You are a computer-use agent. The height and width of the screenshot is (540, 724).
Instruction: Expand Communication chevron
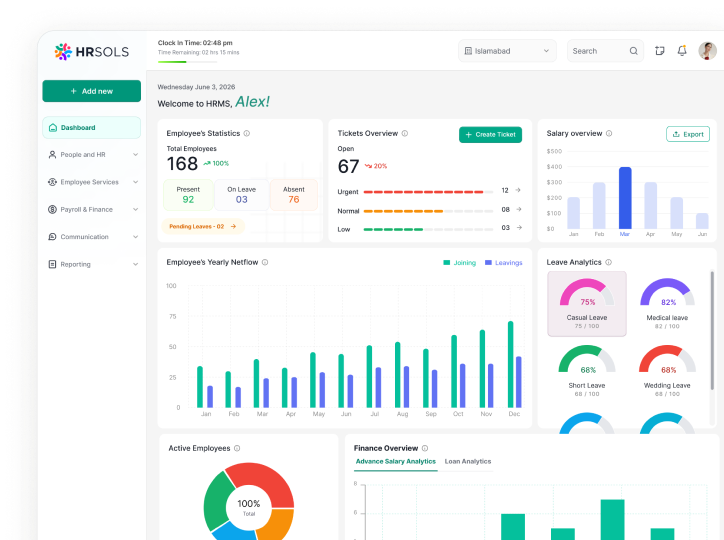coord(135,237)
